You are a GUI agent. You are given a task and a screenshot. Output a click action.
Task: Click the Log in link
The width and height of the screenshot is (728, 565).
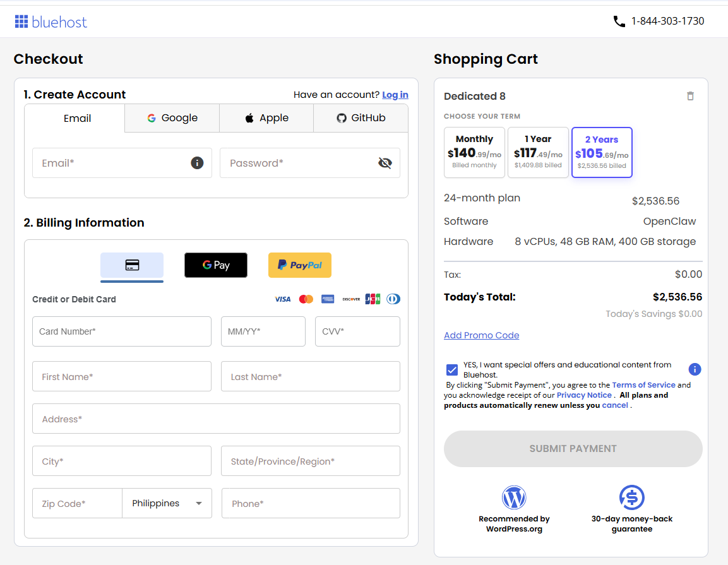click(x=395, y=95)
